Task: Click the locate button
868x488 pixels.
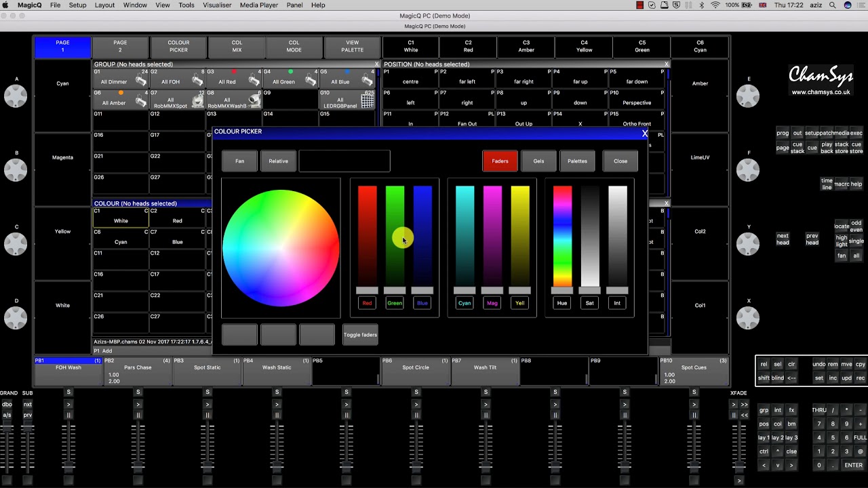Action: click(842, 226)
